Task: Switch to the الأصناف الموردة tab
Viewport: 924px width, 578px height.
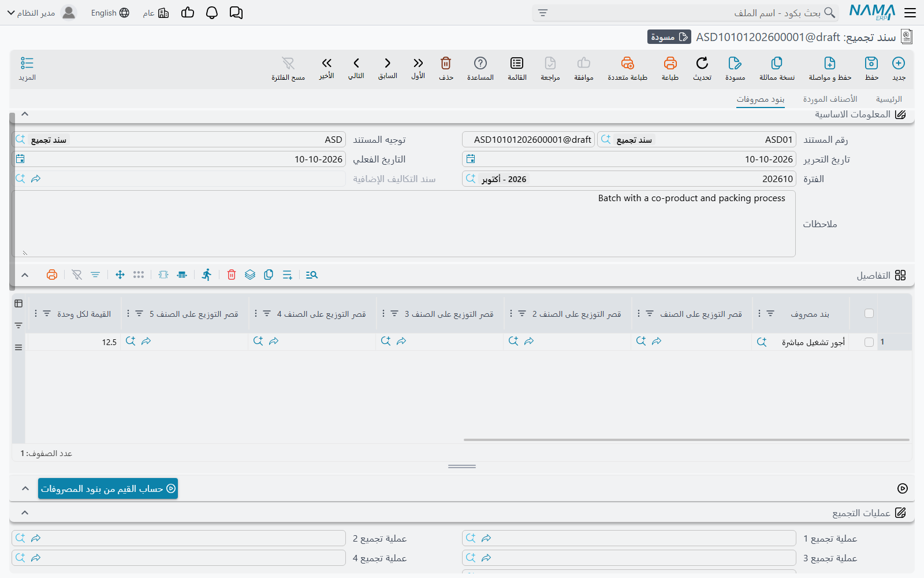Action: click(830, 99)
